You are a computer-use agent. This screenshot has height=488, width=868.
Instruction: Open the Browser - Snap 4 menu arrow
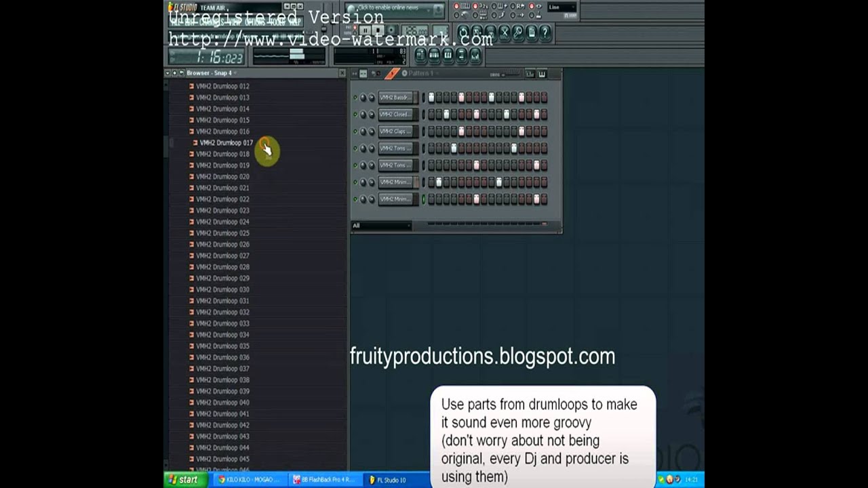click(235, 73)
